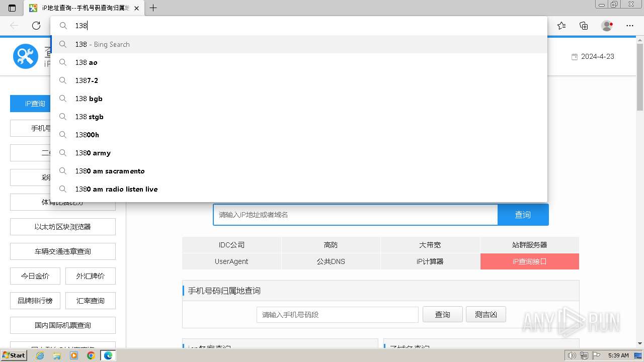Viewport: 644px width, 362px height.
Task: Go back to the previous page
Action: [x=14, y=26]
